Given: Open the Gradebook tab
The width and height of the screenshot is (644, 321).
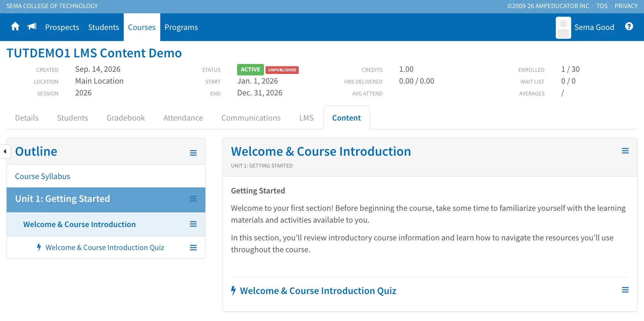Looking at the screenshot, I should click(126, 118).
